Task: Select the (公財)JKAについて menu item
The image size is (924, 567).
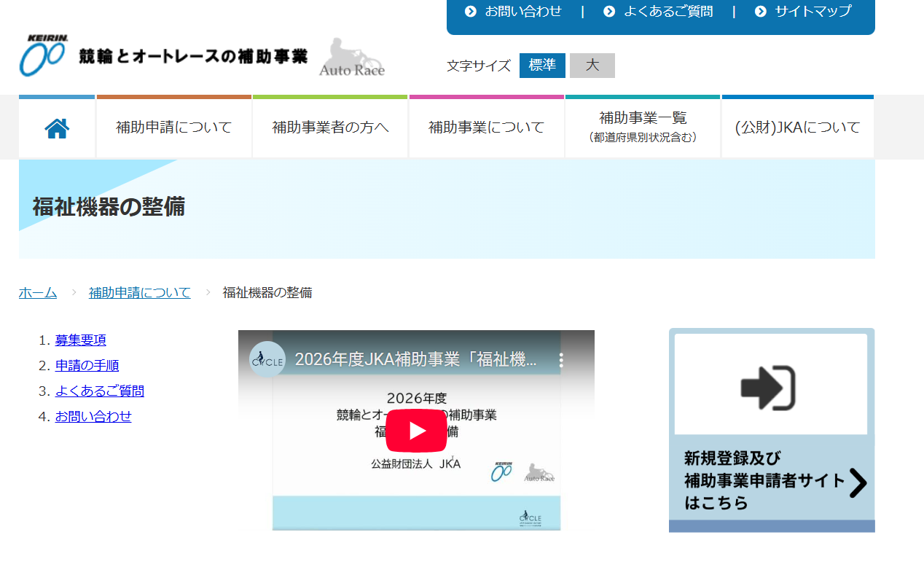Action: [x=797, y=126]
